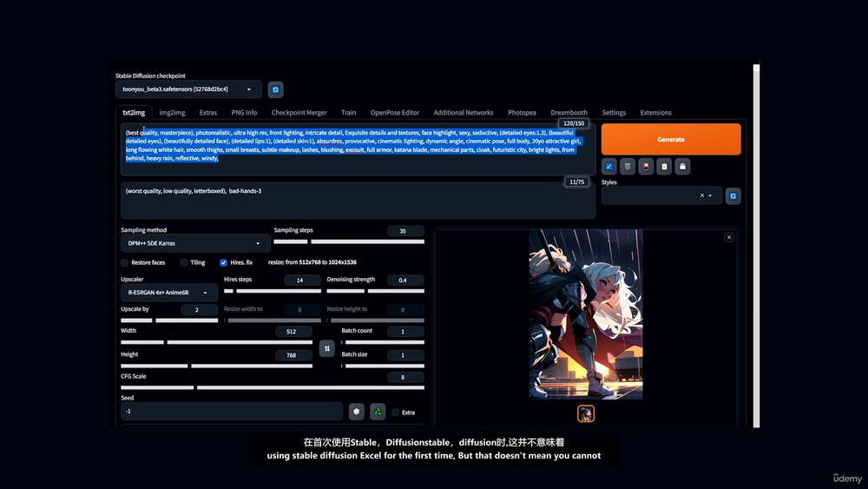
Task: Click the positive prompt text area
Action: tap(358, 149)
